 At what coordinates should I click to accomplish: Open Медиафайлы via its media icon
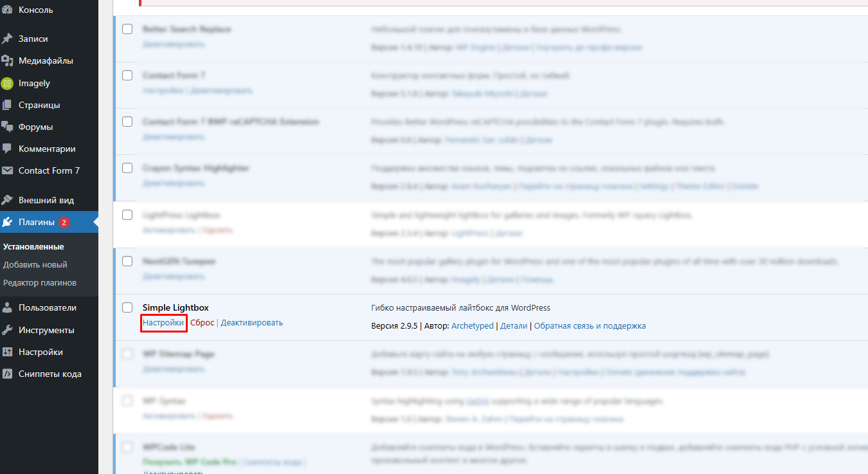pyautogui.click(x=8, y=61)
